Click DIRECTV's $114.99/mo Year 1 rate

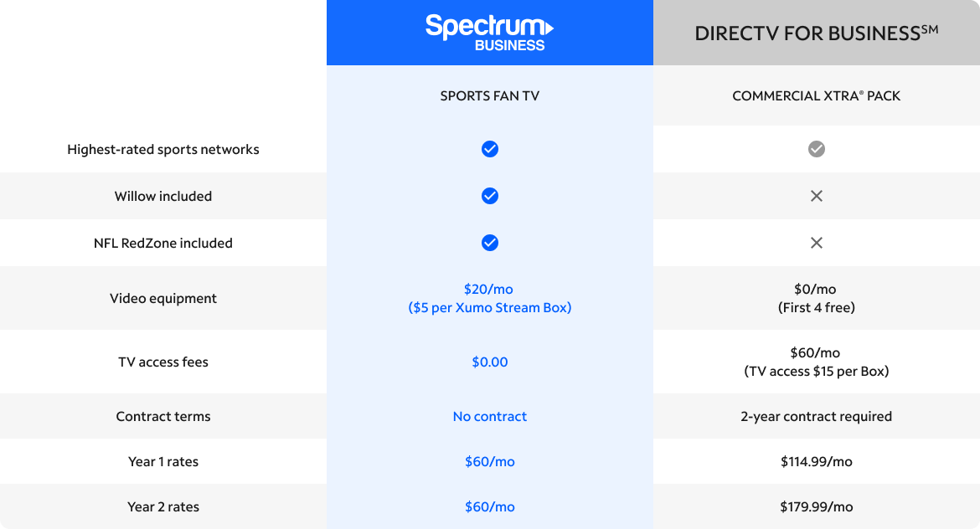(817, 461)
